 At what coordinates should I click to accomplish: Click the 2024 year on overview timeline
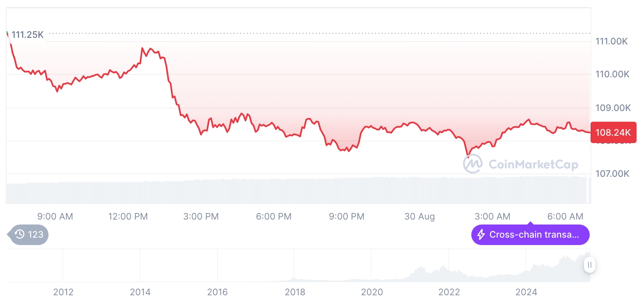526,292
